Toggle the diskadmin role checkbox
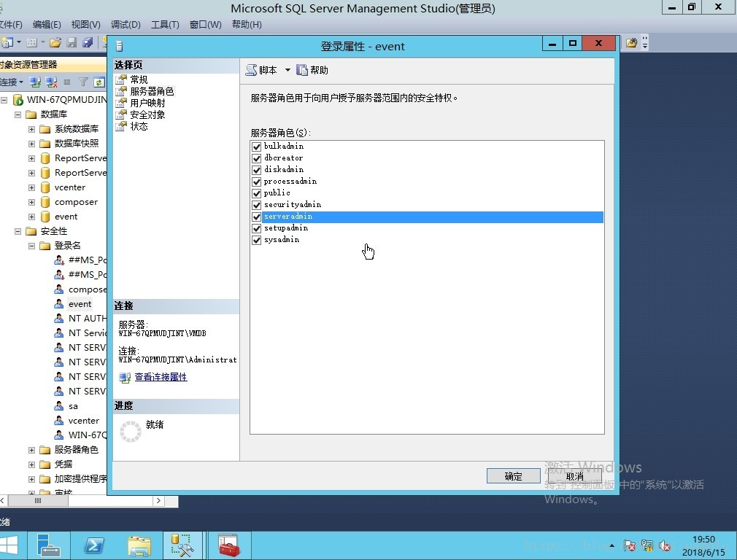 pyautogui.click(x=257, y=170)
